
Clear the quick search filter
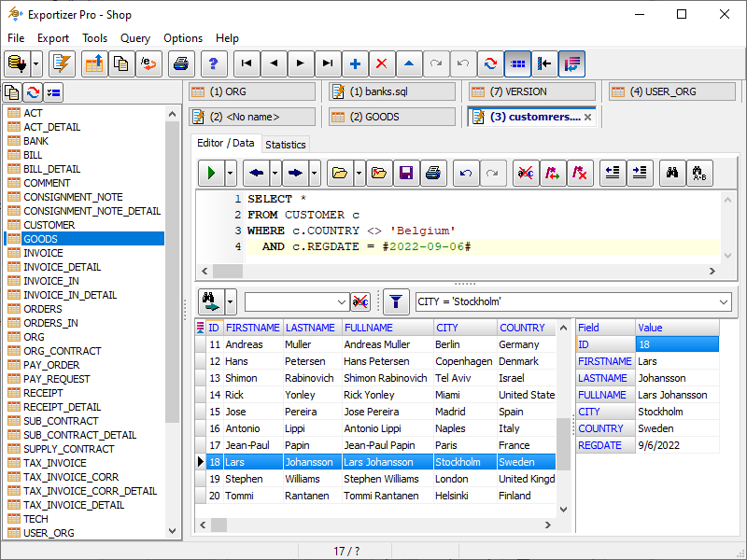360,301
